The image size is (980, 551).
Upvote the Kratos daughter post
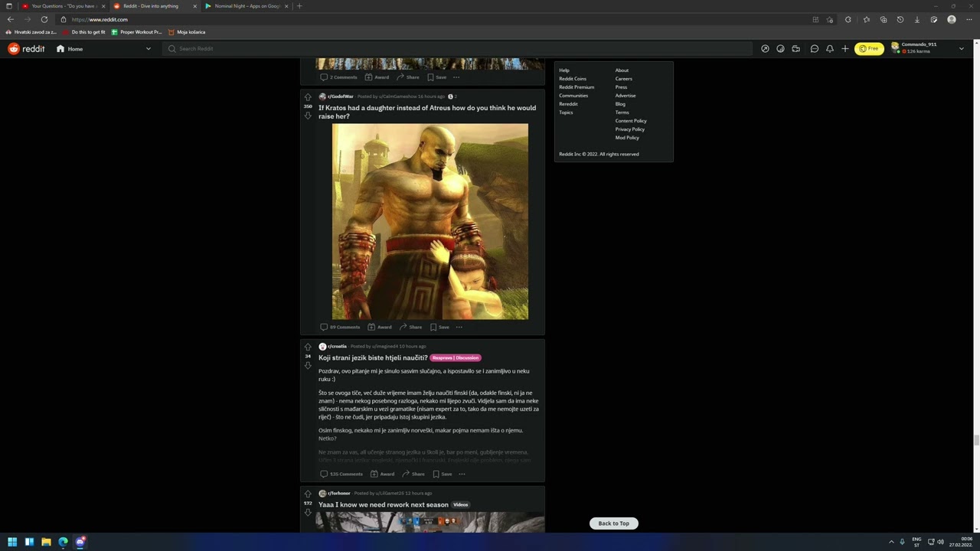click(308, 97)
